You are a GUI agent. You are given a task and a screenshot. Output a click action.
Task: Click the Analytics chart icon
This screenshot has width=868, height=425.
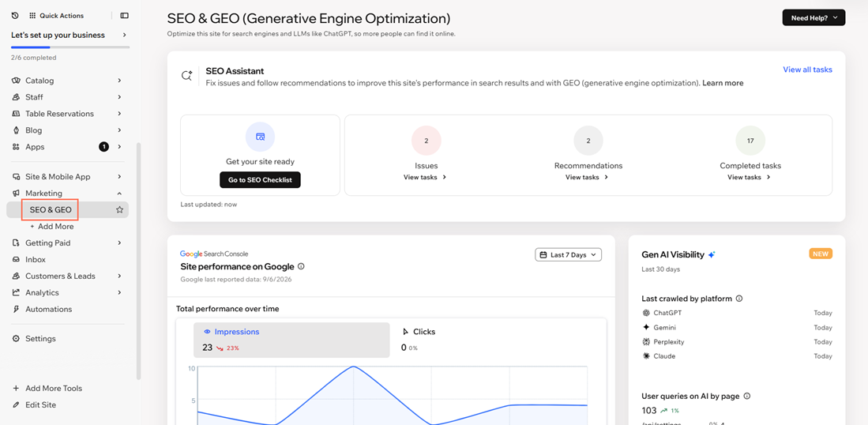[x=16, y=293]
